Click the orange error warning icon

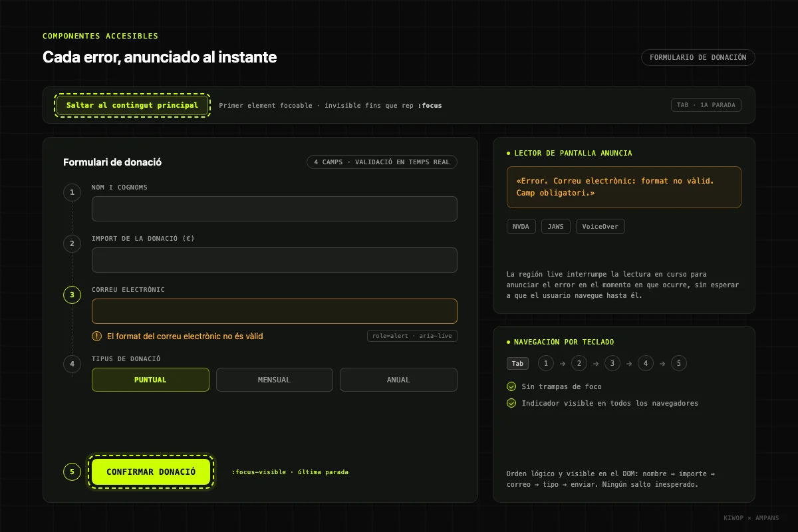(97, 336)
